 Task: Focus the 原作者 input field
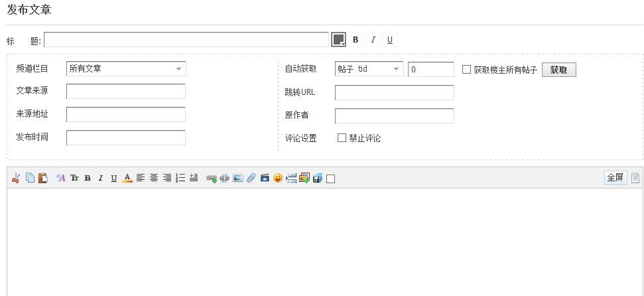395,115
